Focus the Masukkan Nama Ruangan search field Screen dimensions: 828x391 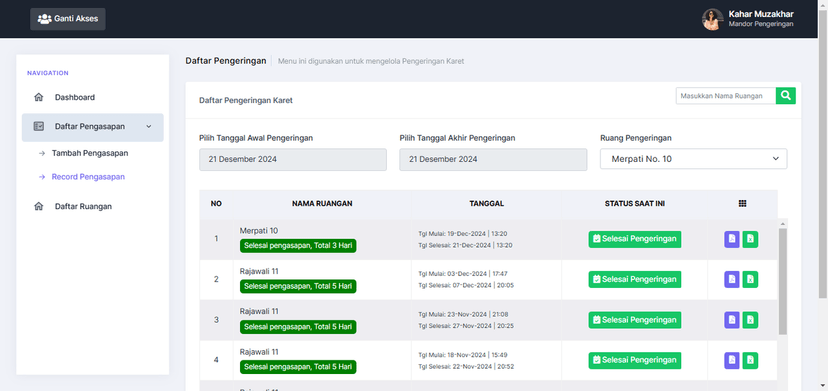[x=726, y=96]
